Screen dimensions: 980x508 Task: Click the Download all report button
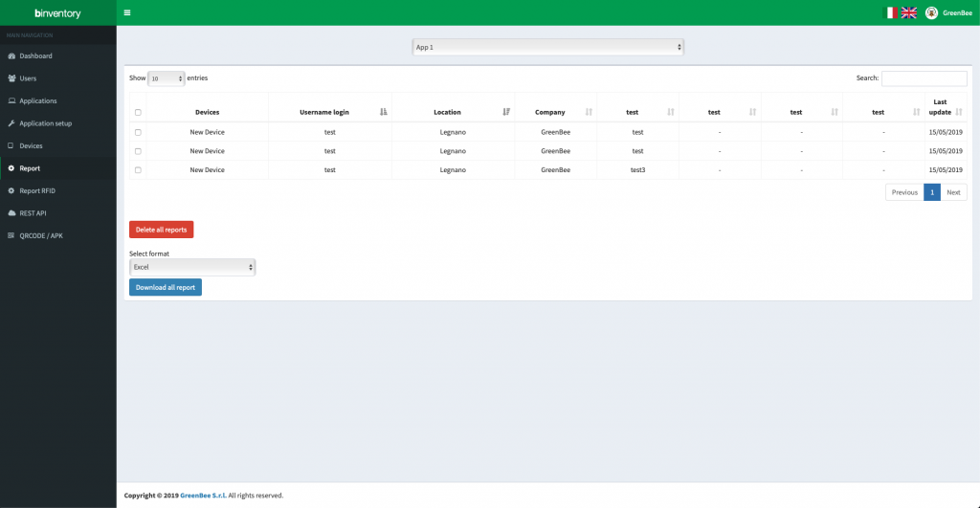(165, 287)
